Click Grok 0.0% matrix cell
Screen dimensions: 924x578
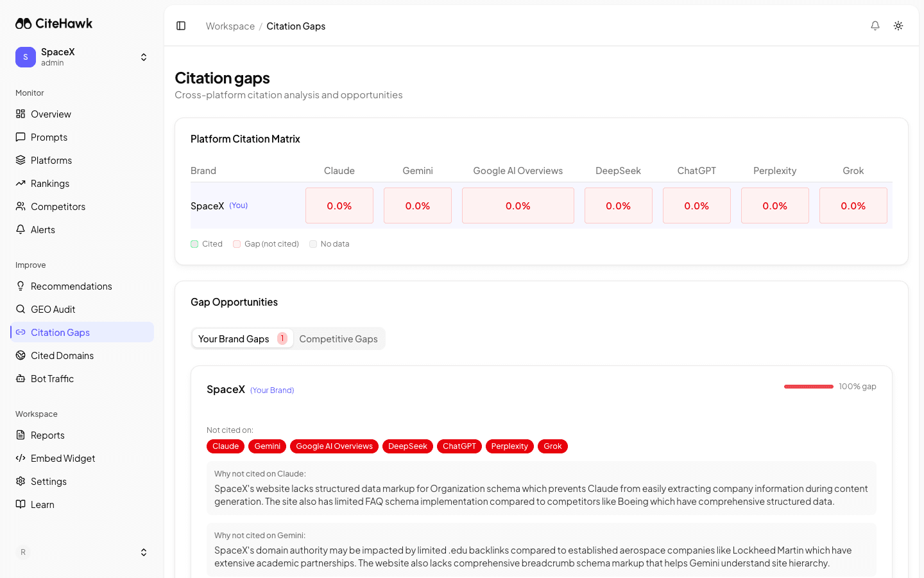tap(853, 206)
